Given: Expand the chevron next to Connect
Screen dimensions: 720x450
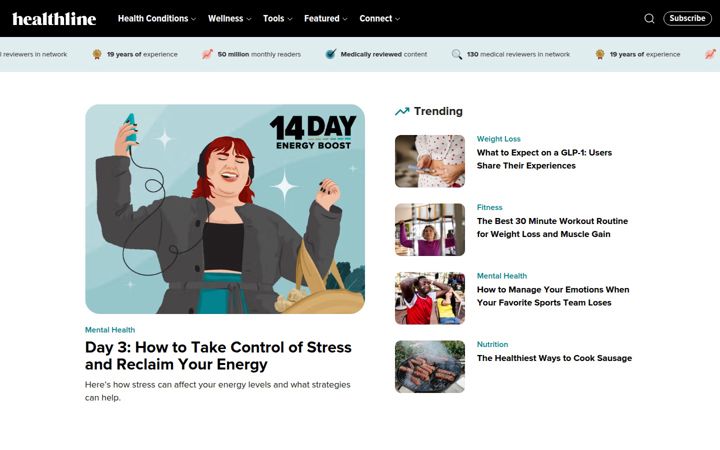Looking at the screenshot, I should point(397,19).
